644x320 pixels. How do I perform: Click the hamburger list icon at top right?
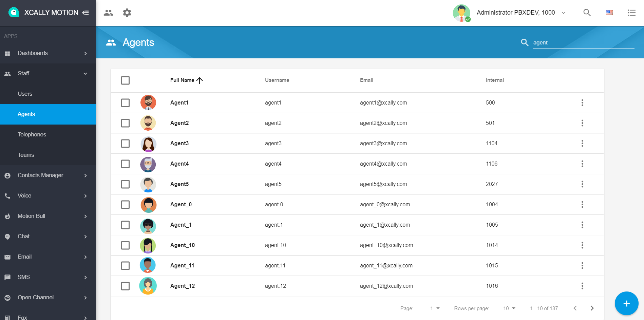coord(632,13)
